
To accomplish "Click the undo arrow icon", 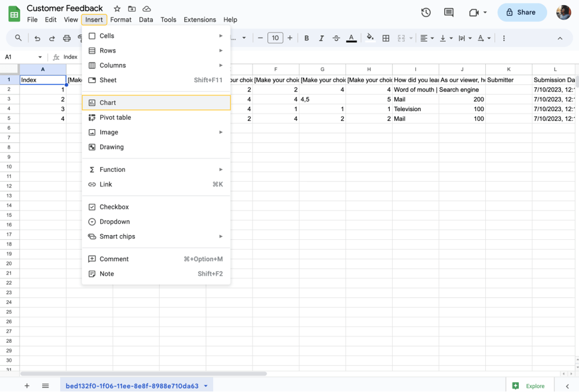I will pyautogui.click(x=38, y=38).
